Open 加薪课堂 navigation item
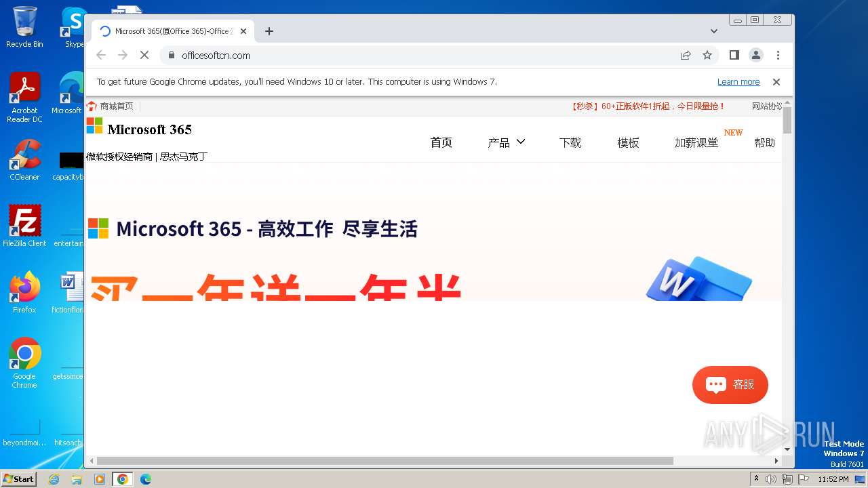This screenshot has height=488, width=868. (x=696, y=142)
